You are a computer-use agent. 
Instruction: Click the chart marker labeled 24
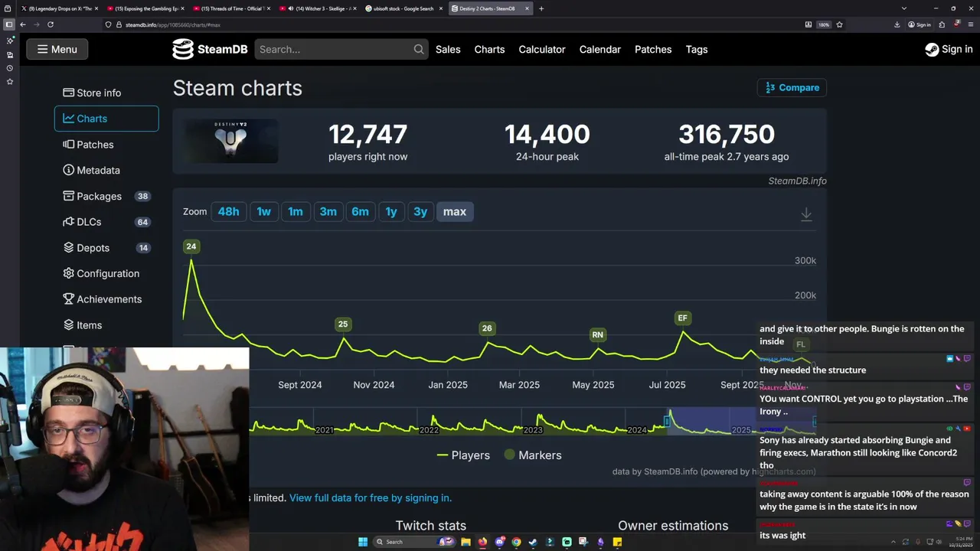[191, 246]
